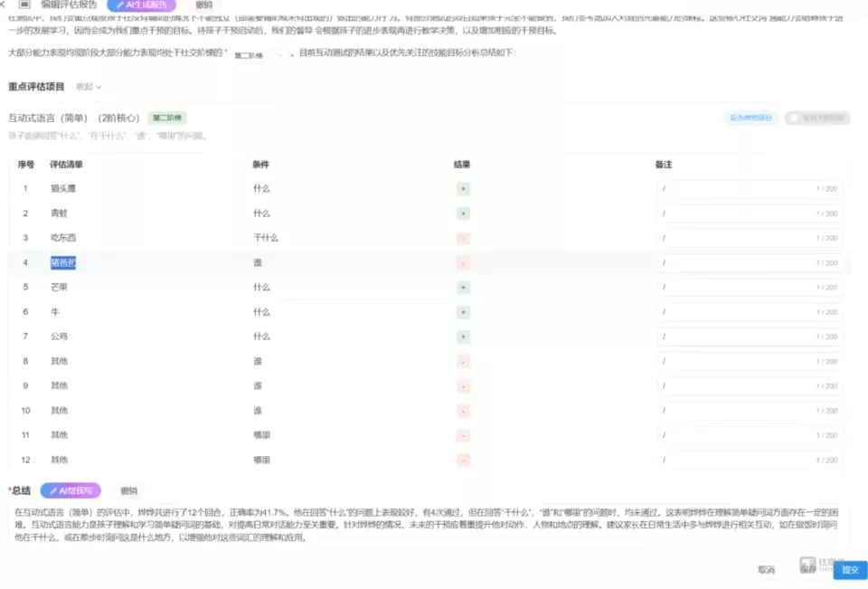
Task: Click the plus result badge for 猫头鹰
Action: tap(463, 189)
